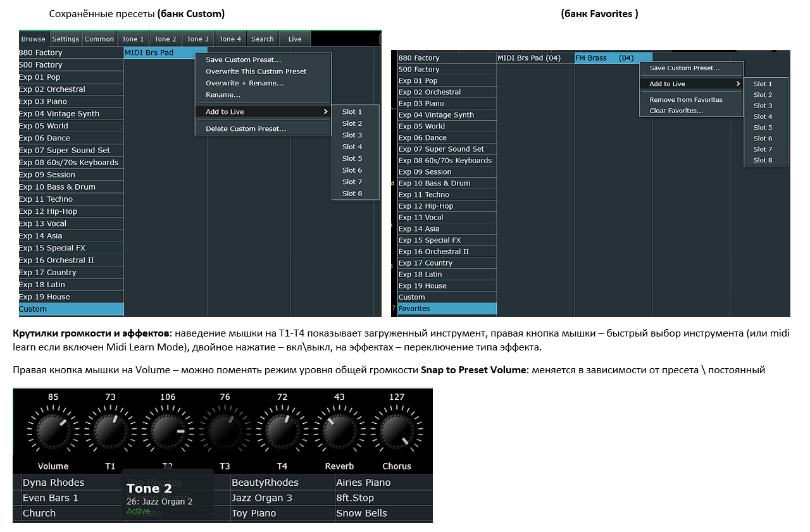Image resolution: width=810 pixels, height=532 pixels.
Task: Select Exp 10 Bass & Drum in Custom bank screenshot
Action: [x=72, y=187]
